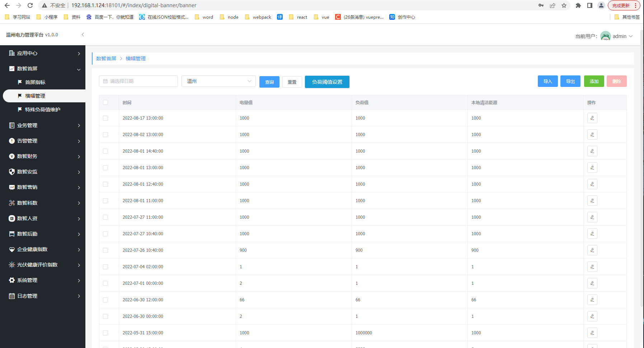This screenshot has height=348, width=644.
Task: Click the green 添加 add button
Action: pyautogui.click(x=594, y=81)
